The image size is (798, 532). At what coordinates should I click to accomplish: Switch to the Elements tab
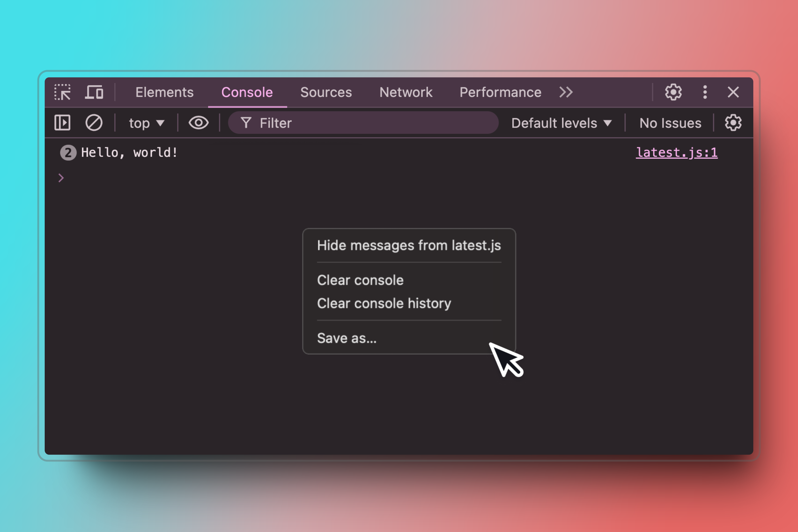[x=165, y=92]
